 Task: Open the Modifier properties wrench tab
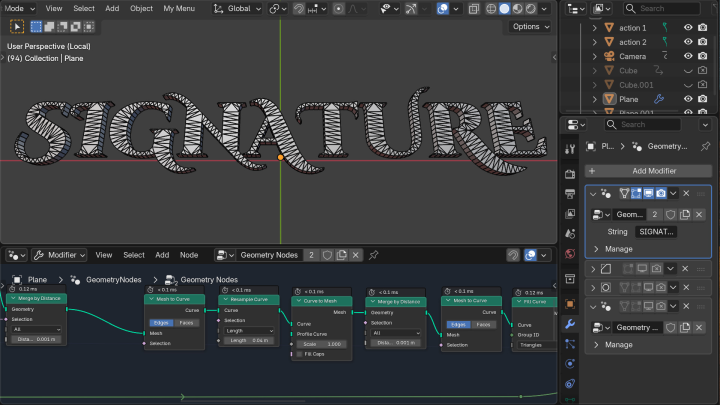[x=570, y=325]
